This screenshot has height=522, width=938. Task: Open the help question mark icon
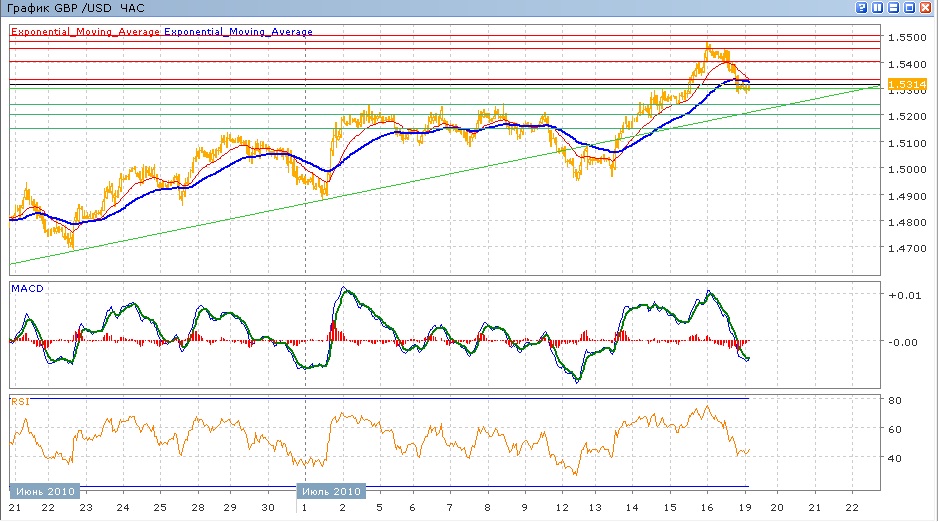coord(861,7)
